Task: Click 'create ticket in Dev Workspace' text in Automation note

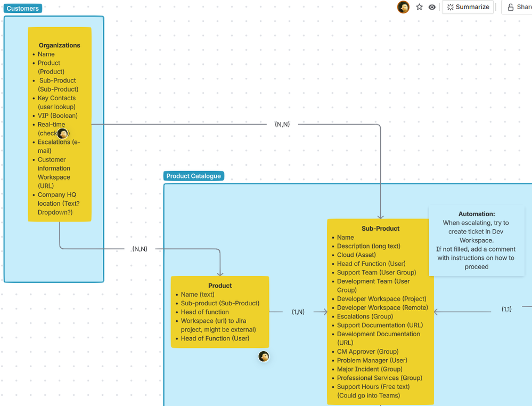Action: pyautogui.click(x=476, y=236)
